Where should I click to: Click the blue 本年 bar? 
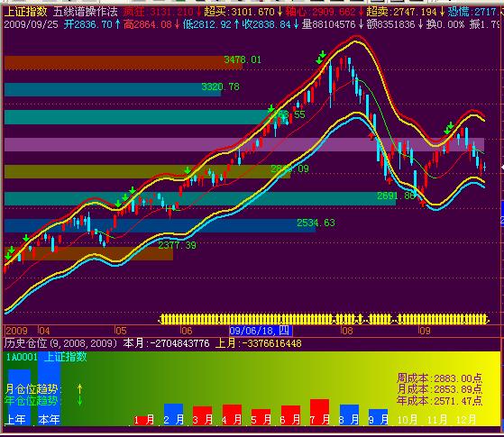tap(49, 388)
